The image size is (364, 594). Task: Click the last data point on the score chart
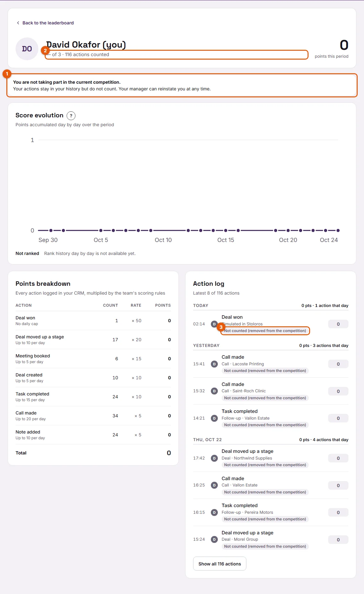338,231
